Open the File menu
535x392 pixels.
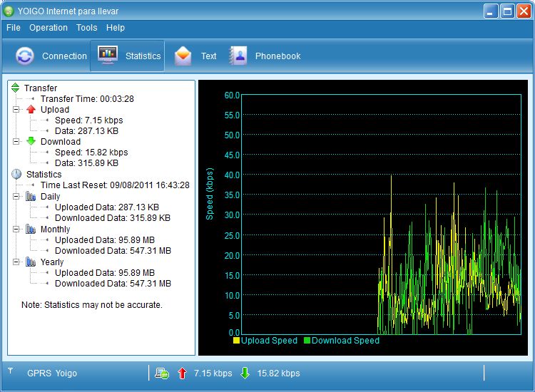click(14, 28)
